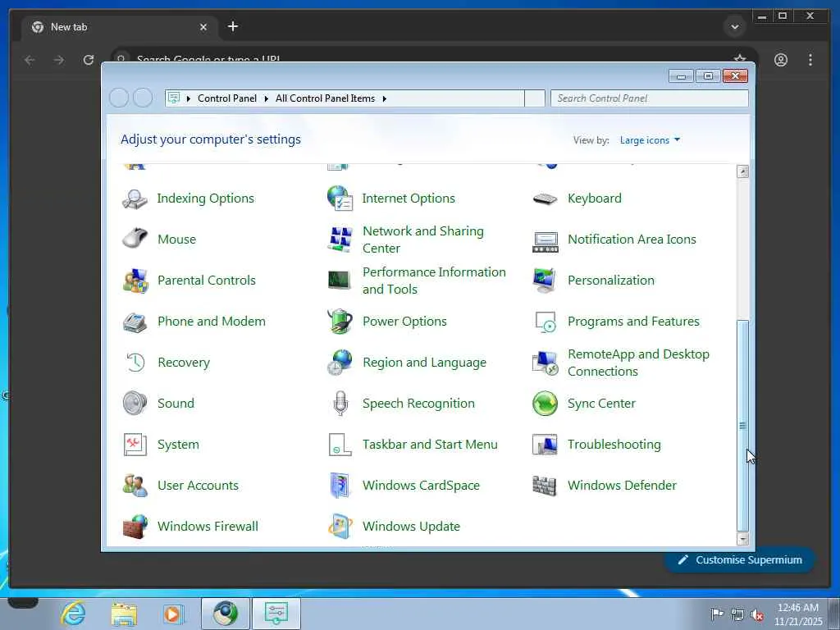Open the browser tab search dropdown chevron
The width and height of the screenshot is (840, 630).
coord(735,27)
